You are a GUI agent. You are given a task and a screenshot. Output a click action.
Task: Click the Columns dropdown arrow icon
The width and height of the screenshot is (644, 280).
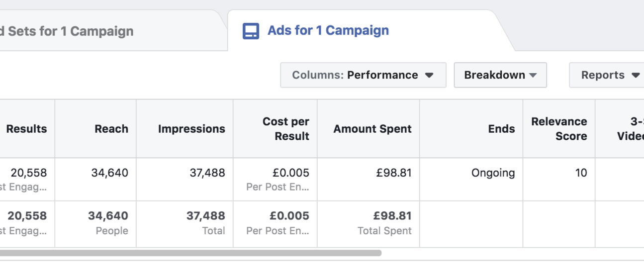click(x=429, y=76)
